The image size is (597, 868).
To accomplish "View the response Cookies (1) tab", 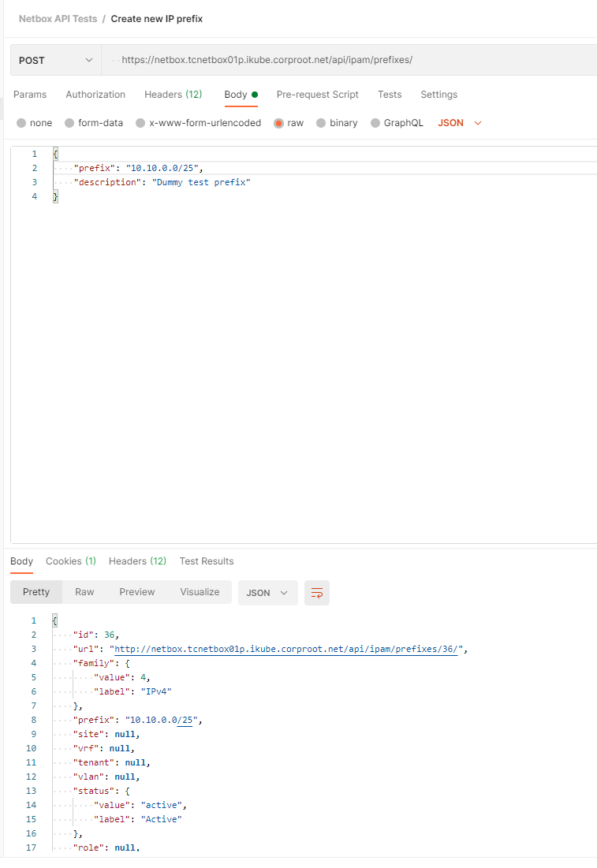I will click(70, 561).
